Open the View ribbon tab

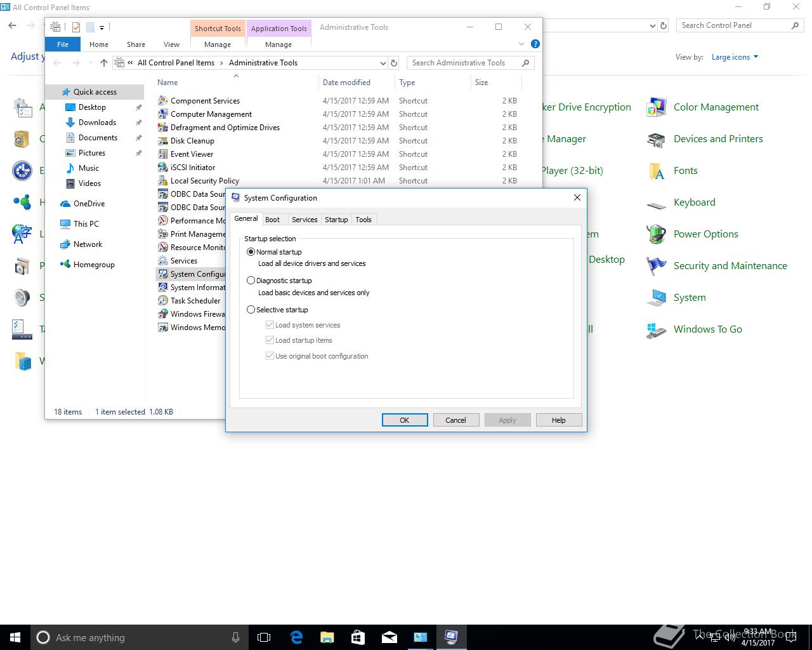[x=171, y=44]
